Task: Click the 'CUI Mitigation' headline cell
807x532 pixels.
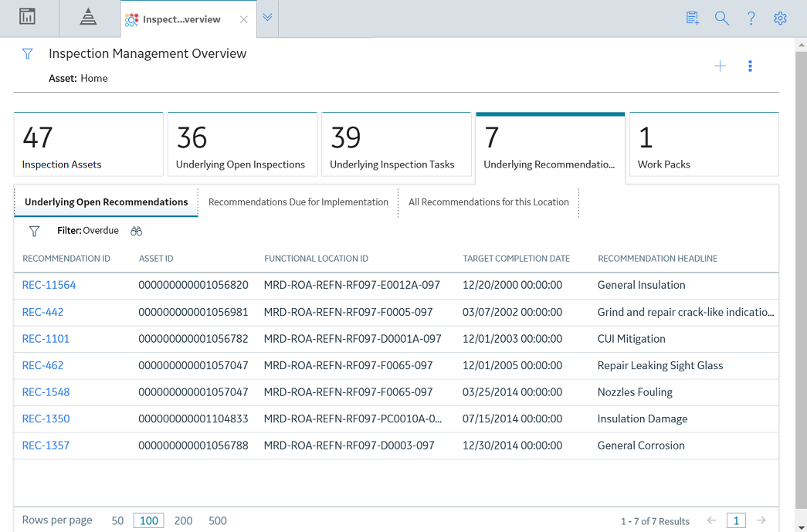Action: click(x=632, y=338)
